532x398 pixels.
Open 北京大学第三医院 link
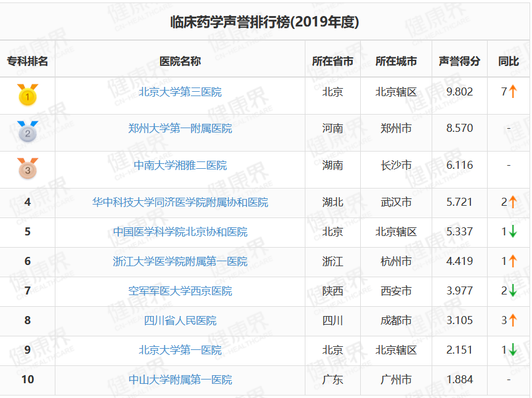pyautogui.click(x=180, y=92)
